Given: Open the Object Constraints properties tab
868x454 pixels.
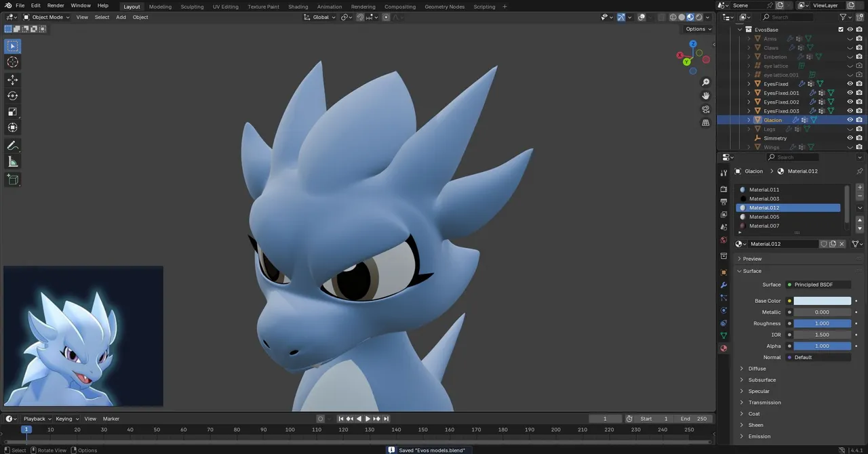Looking at the screenshot, I should (724, 323).
